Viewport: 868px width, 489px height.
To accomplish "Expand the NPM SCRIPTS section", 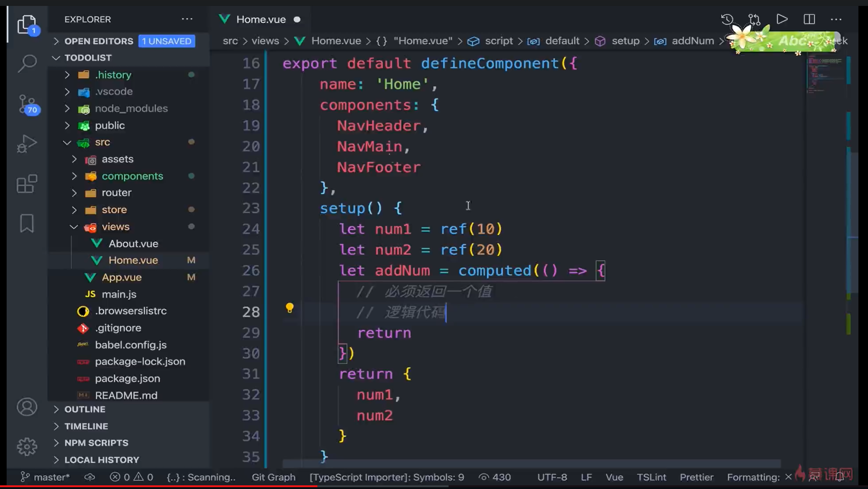I will click(x=96, y=443).
